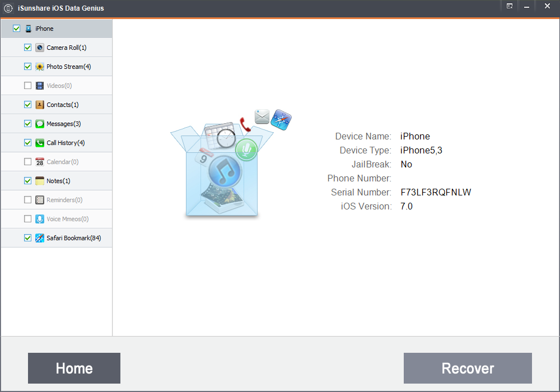Click the iOS Version 7.0 value
This screenshot has height=392, width=560.
click(x=407, y=206)
